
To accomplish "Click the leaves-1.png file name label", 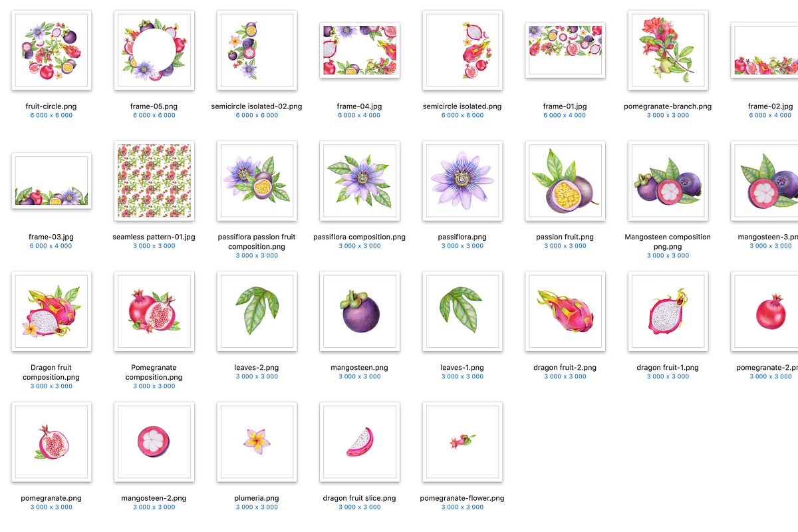I will click(462, 368).
